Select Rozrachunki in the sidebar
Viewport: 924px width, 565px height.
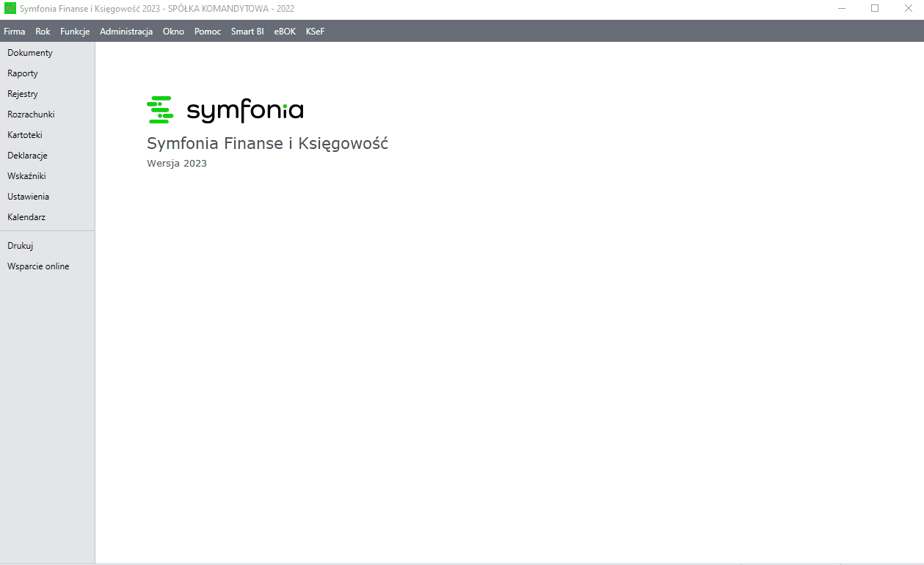[x=31, y=114]
